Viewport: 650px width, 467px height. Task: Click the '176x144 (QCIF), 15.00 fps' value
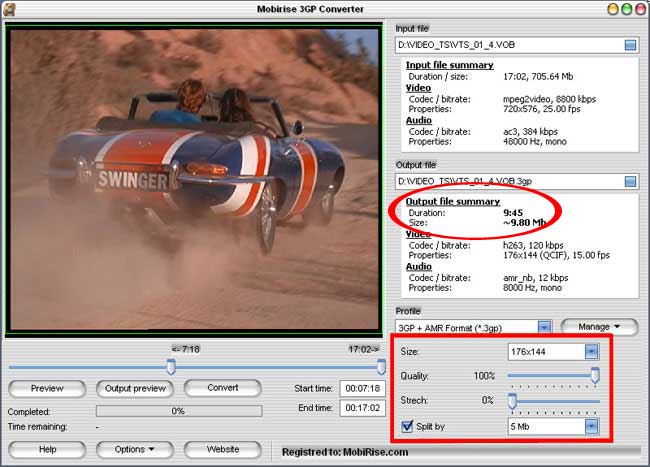tap(556, 255)
